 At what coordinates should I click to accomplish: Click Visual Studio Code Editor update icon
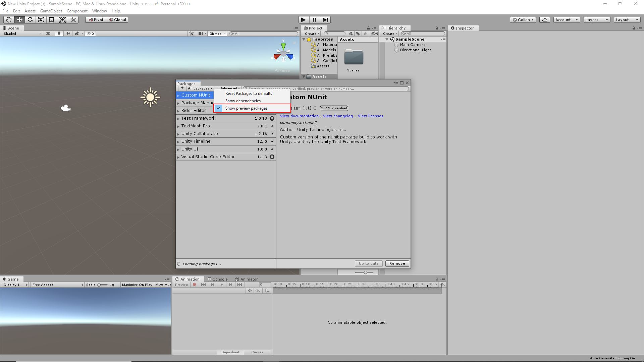pos(272,157)
